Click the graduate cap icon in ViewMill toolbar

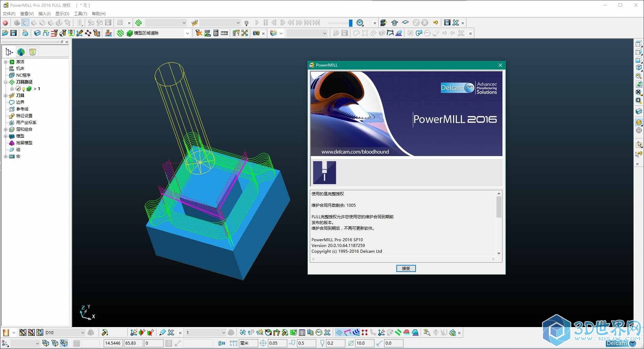click(394, 23)
